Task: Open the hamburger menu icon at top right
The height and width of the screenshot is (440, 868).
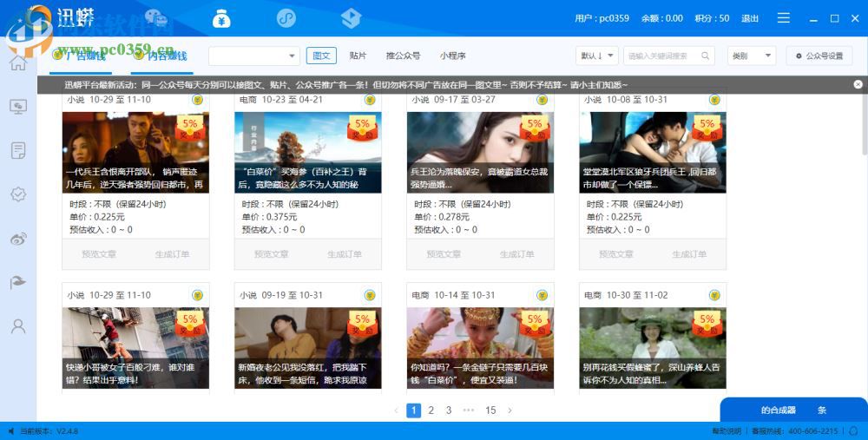Action: coord(783,18)
